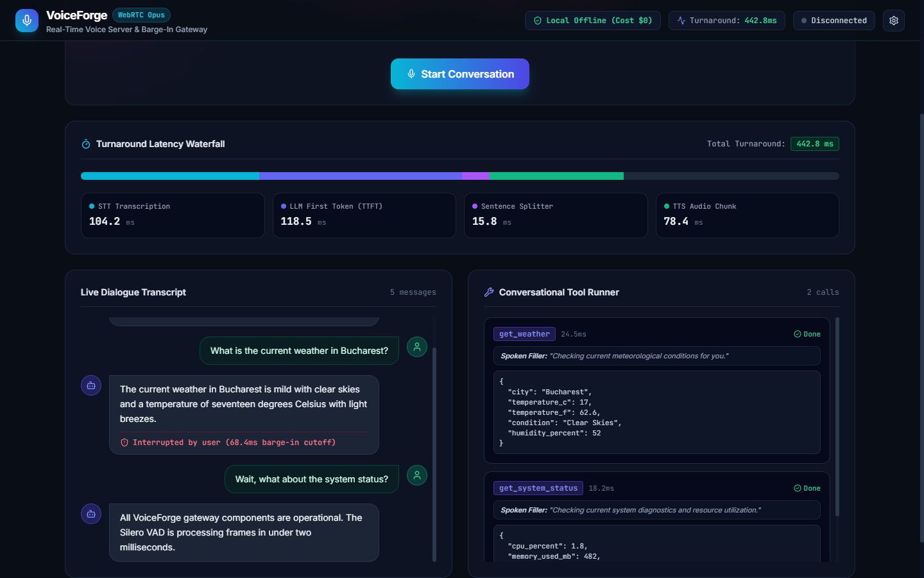Click the status dot in the Disconnected badge
This screenshot has width=924, height=578.
point(804,21)
